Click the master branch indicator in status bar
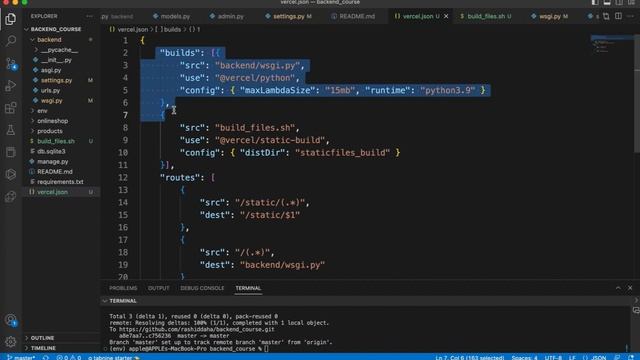640x360 pixels. pos(21,357)
